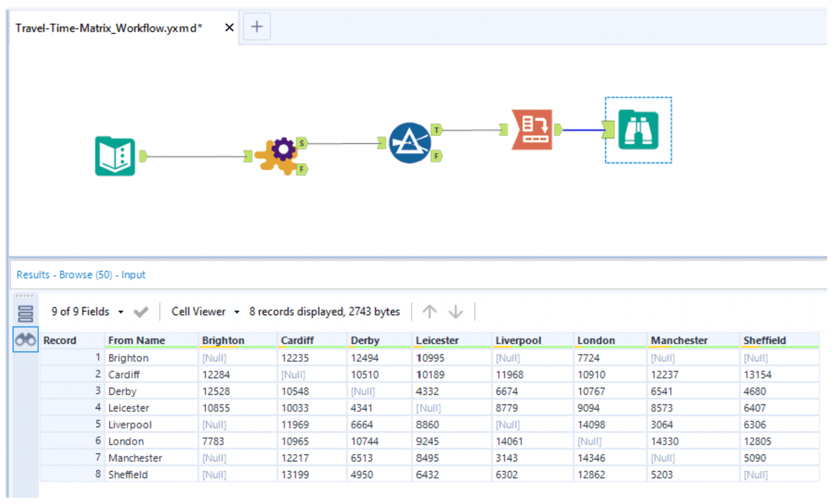
Task: Click the From Name column header
Action: click(x=137, y=340)
